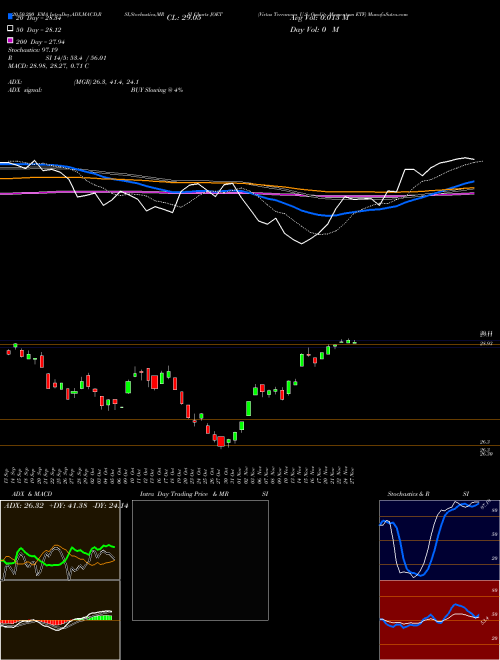Click the 'ADX signal:' label
Screen dimensions: 500x660
tap(24, 90)
